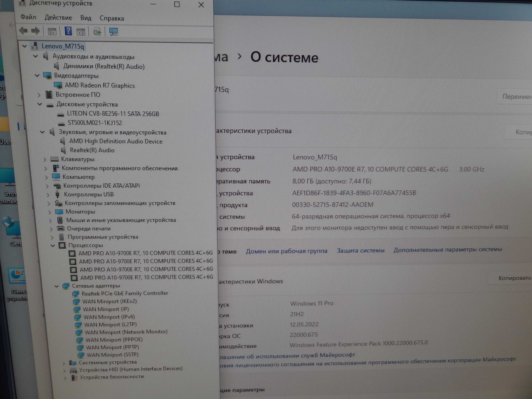This screenshot has width=532, height=399.
Task: Maximize the Диспетчер устройств window
Action: 177,4
